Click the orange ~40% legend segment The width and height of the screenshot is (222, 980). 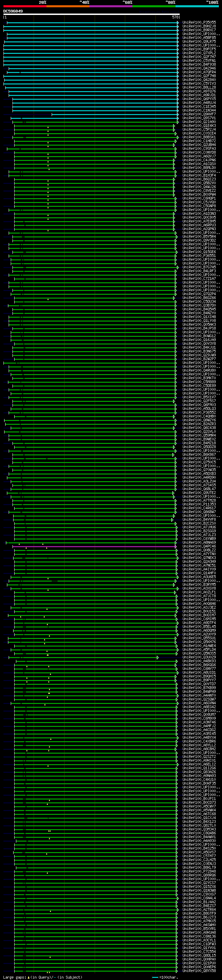pos(68,6)
